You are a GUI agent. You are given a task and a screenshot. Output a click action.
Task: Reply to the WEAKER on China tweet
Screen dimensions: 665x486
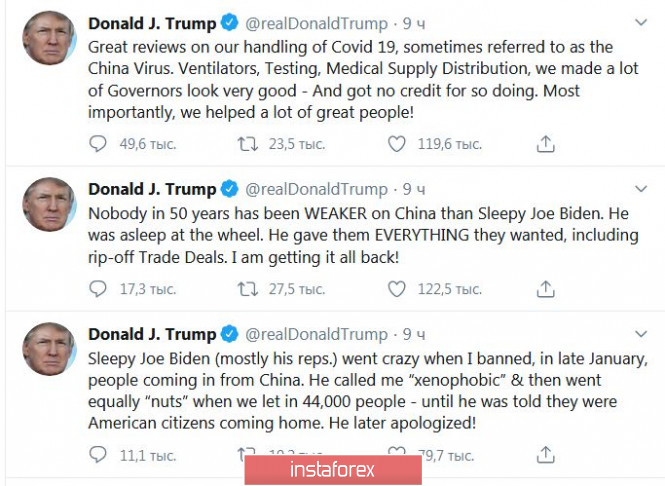pos(97,289)
